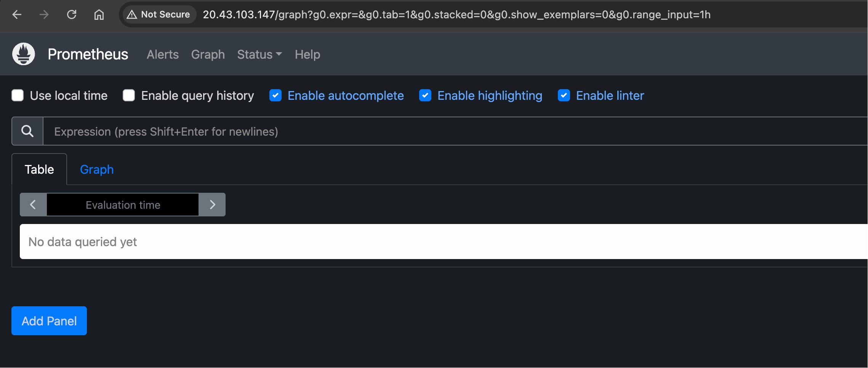Reload the page
The height and width of the screenshot is (368, 868).
[72, 14]
